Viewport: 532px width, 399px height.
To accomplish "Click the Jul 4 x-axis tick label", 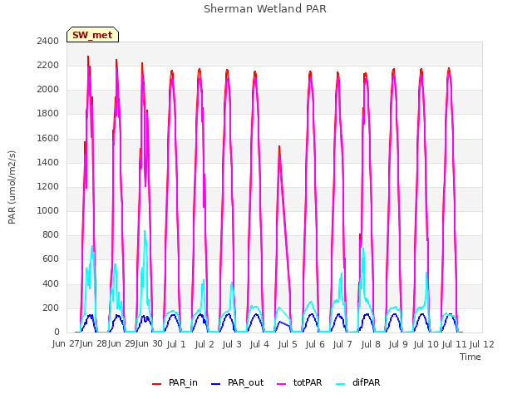I will [x=259, y=345].
